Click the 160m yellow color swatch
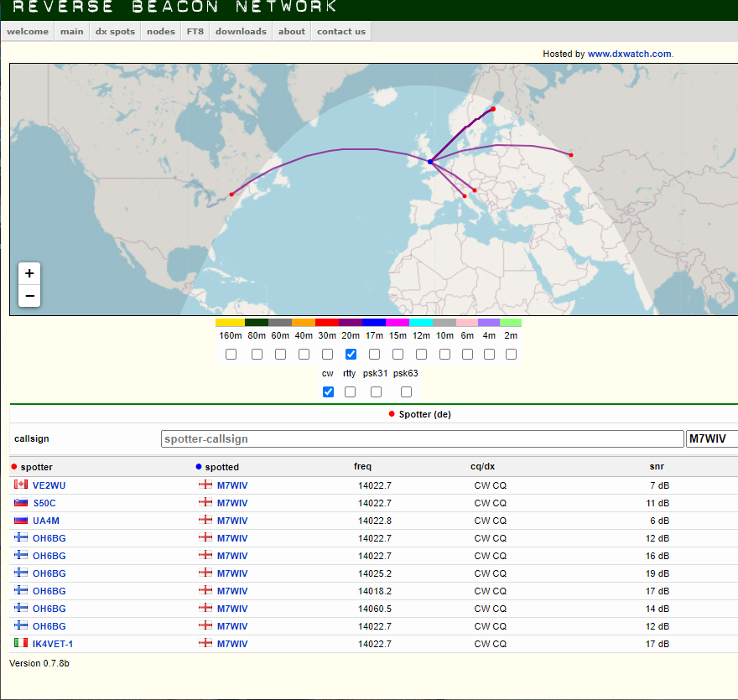This screenshot has width=738, height=700. (x=230, y=322)
